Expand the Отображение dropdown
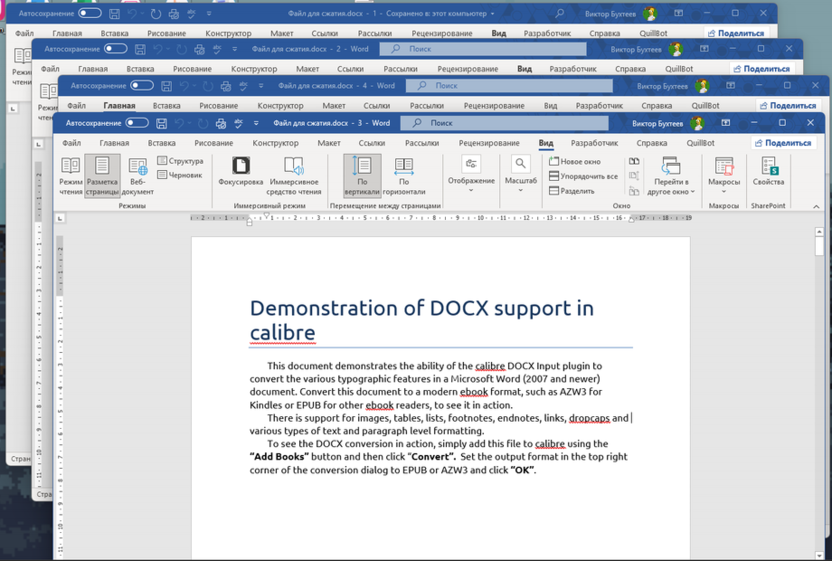Viewport: 832px width, 561px height. [x=471, y=174]
